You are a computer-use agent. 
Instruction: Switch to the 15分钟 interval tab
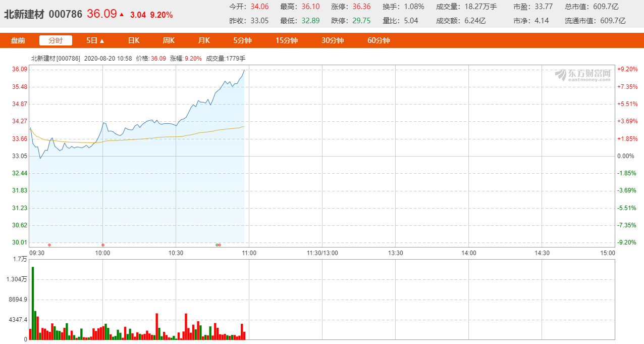pyautogui.click(x=287, y=40)
